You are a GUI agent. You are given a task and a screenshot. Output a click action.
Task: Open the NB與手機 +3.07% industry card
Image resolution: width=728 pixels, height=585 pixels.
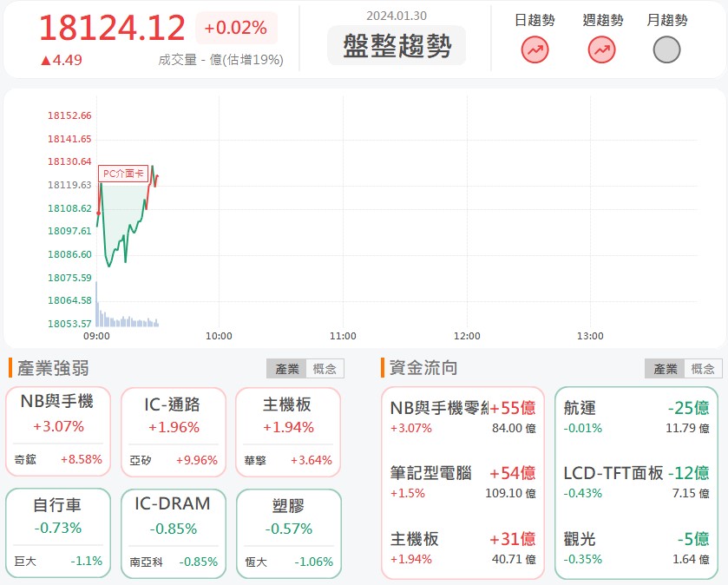point(58,431)
